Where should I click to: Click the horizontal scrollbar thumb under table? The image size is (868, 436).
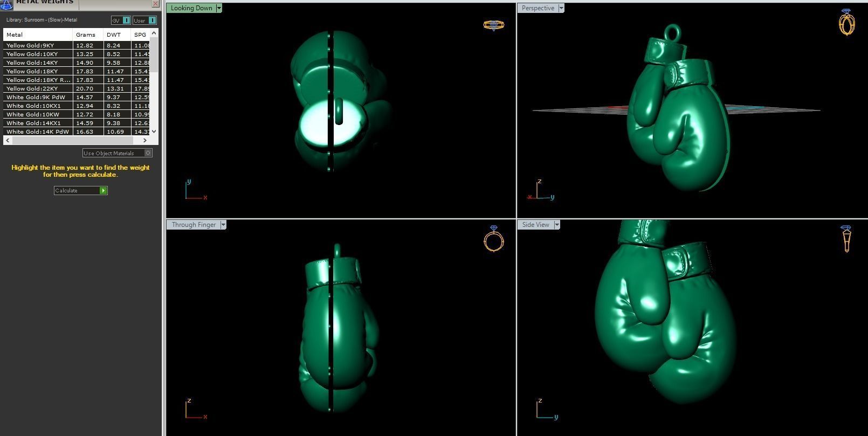coord(72,140)
